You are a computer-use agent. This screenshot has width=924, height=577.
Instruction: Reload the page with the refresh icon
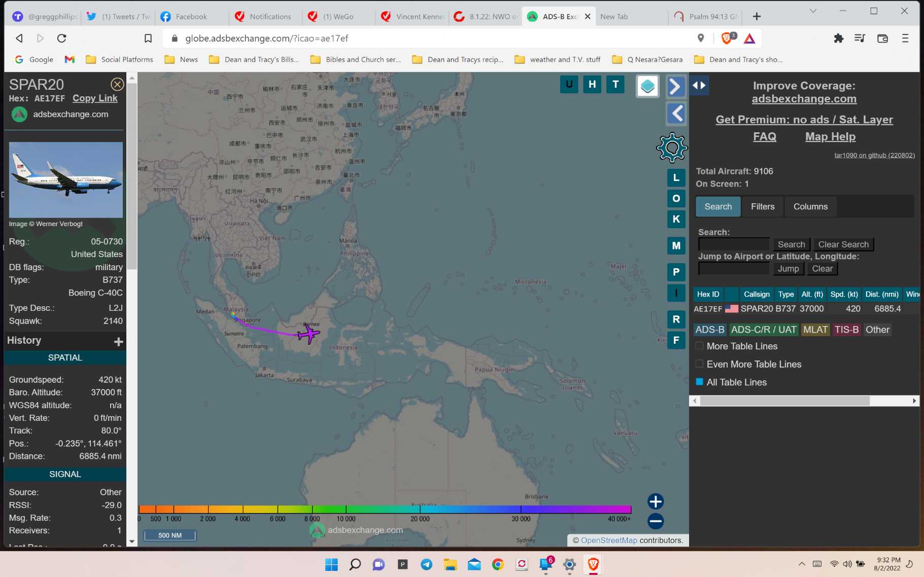point(61,38)
